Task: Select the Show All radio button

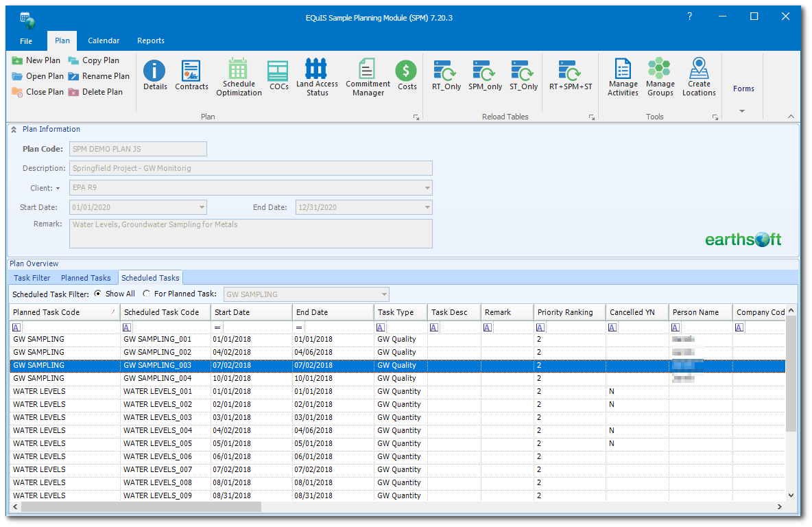Action: pyautogui.click(x=98, y=294)
